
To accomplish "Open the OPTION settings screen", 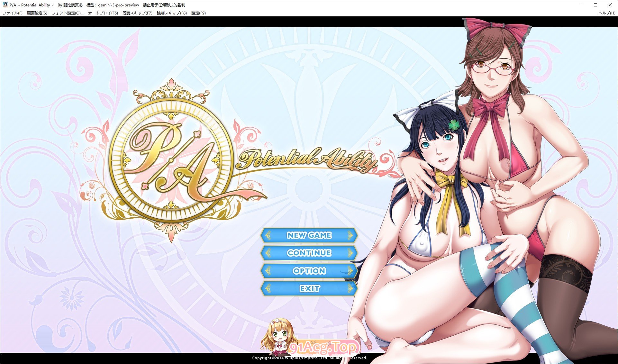I will tap(309, 271).
